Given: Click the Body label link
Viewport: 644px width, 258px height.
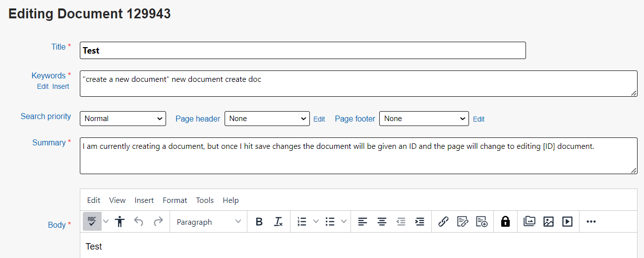Looking at the screenshot, I should (57, 225).
